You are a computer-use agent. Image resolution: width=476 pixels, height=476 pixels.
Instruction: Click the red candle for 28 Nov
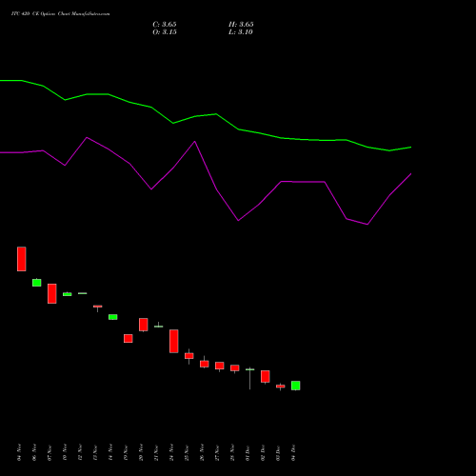pyautogui.click(x=235, y=367)
